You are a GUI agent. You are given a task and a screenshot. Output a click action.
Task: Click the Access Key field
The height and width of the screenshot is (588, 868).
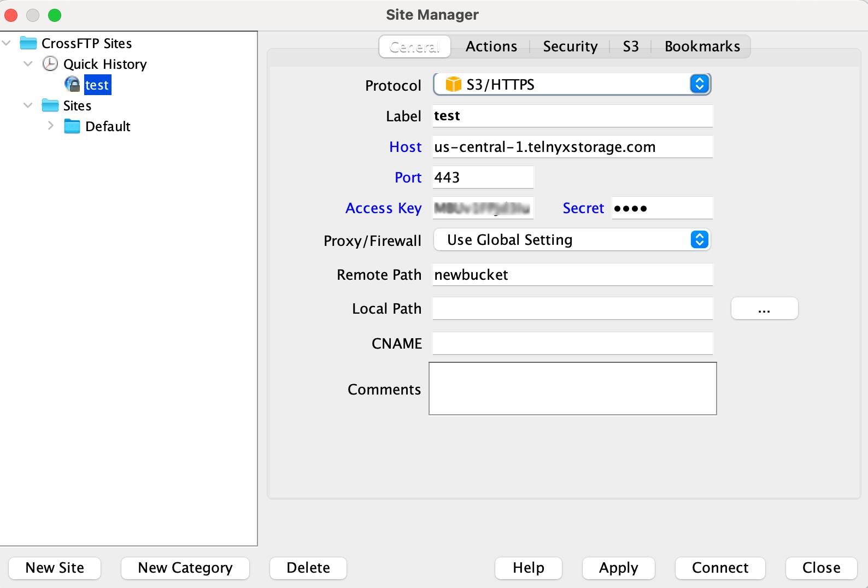coord(483,208)
